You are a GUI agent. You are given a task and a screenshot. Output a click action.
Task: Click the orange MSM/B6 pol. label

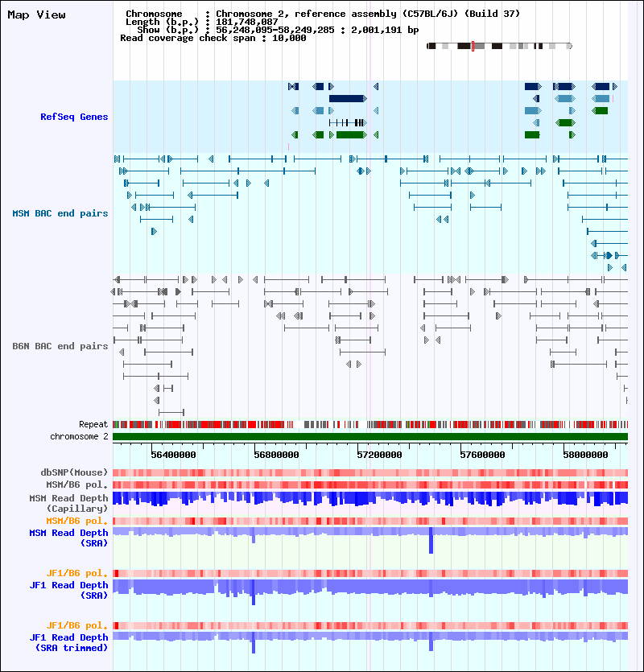[x=77, y=521]
